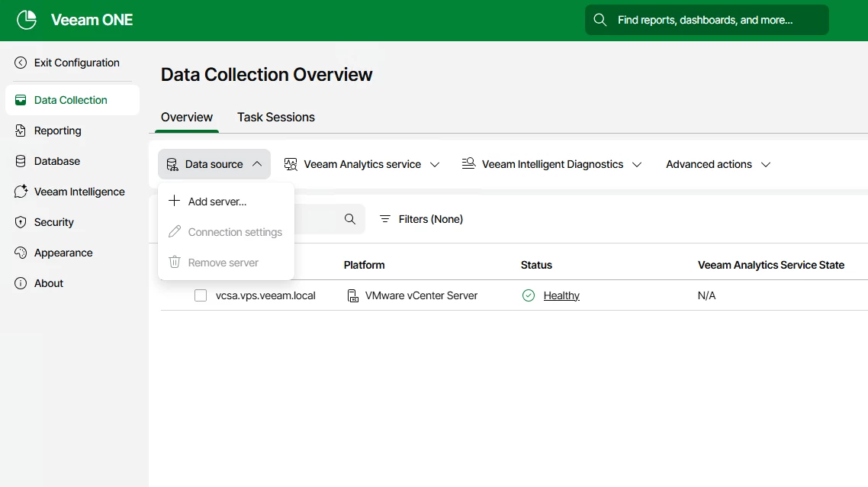Click the Exit Configuration back arrow icon
The width and height of the screenshot is (868, 487).
pos(21,63)
